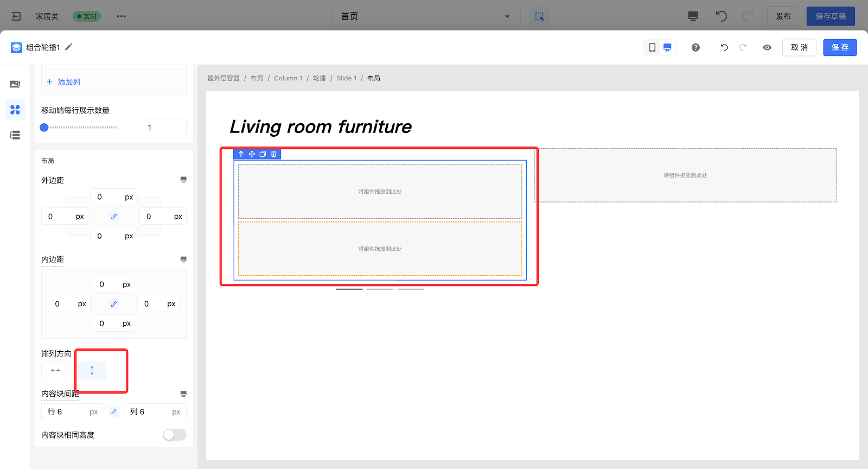The height and width of the screenshot is (469, 868).
Task: Open device options beside 内容块间距
Action: 183,394
